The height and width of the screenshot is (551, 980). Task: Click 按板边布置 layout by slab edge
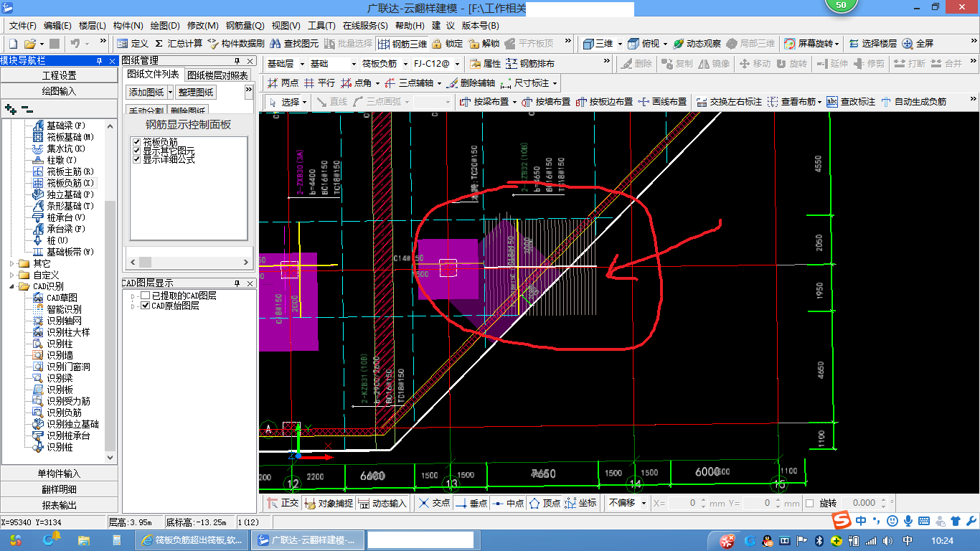[x=604, y=102]
